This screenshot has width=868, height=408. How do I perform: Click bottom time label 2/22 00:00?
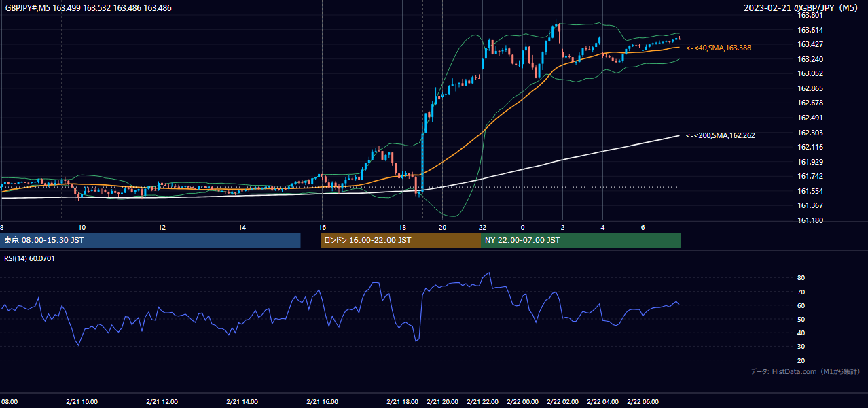tap(522, 401)
